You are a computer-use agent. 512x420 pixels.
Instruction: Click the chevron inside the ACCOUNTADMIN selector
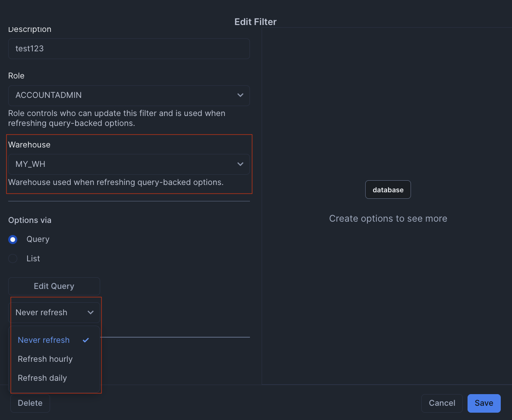click(240, 95)
